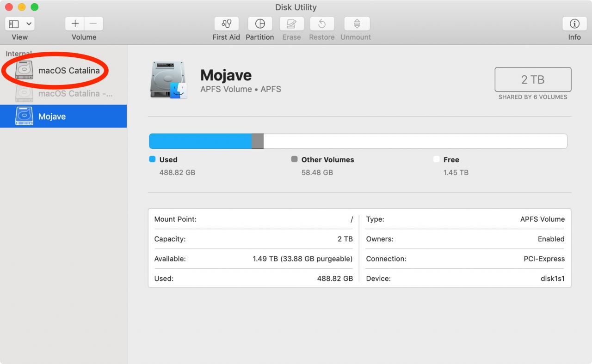The height and width of the screenshot is (364, 592).
Task: Click the large Mojave drive icon
Action: [168, 80]
